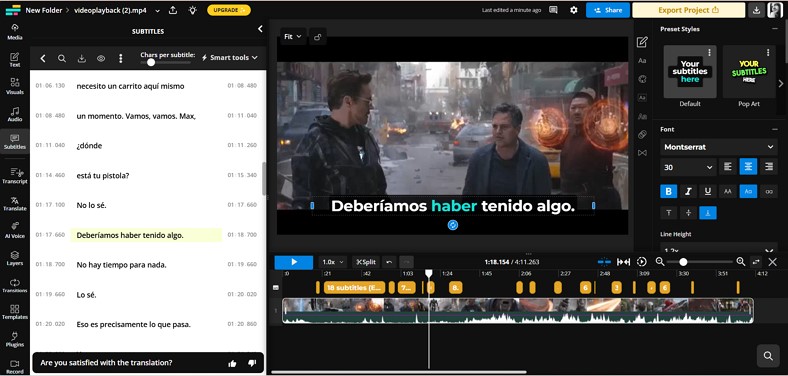Click the lightbulb tips icon
Viewport: 788px width, 376px height.
pos(192,10)
